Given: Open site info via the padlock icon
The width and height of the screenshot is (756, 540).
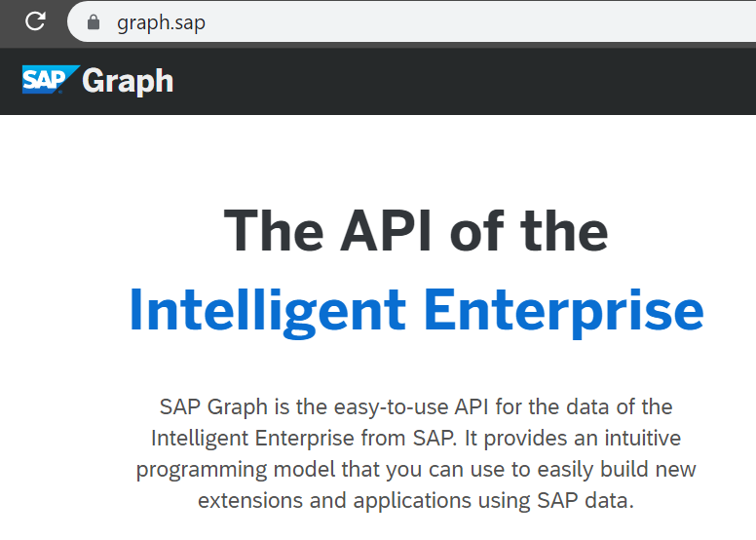Looking at the screenshot, I should pos(94,22).
